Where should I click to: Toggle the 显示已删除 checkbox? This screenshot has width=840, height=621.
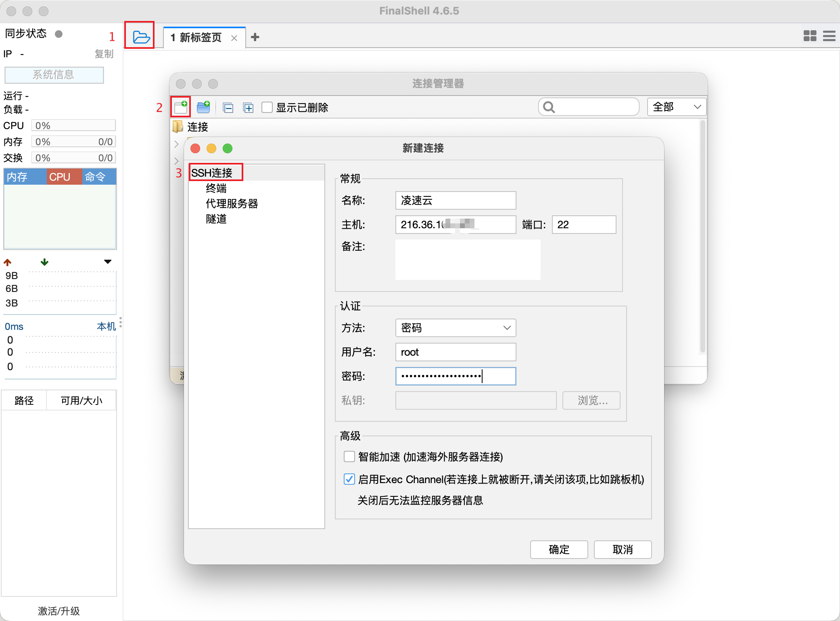click(x=267, y=108)
